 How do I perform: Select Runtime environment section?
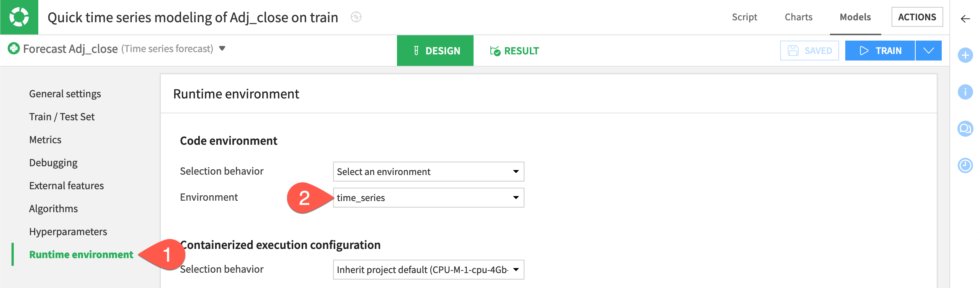tap(81, 255)
